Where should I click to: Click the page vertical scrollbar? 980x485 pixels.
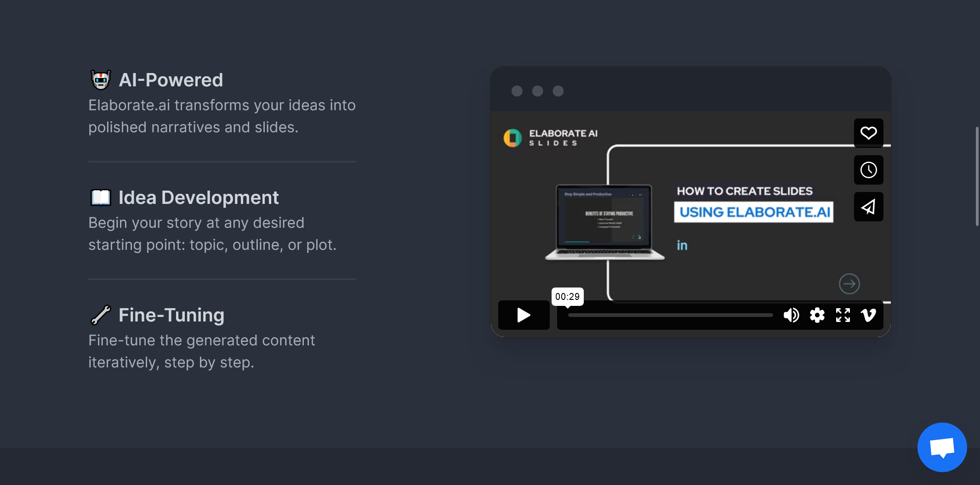(x=977, y=176)
